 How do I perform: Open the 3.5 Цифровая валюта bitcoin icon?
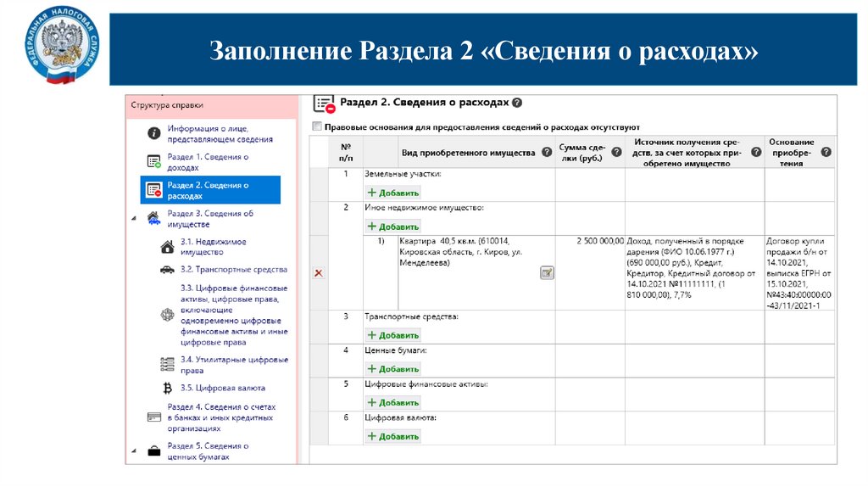[x=167, y=388]
